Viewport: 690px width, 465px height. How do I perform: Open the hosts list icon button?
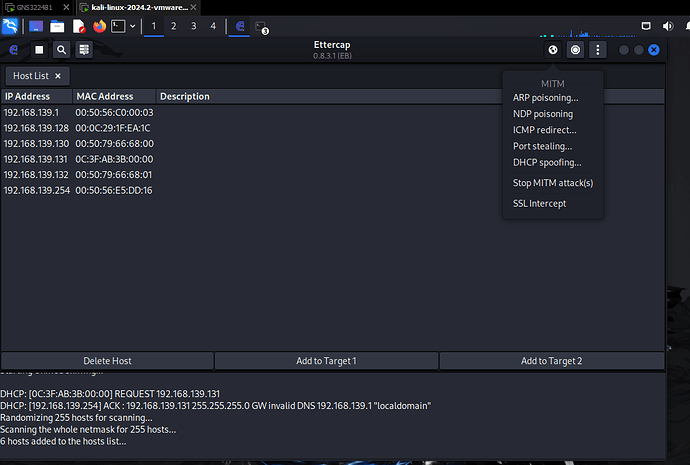84,50
